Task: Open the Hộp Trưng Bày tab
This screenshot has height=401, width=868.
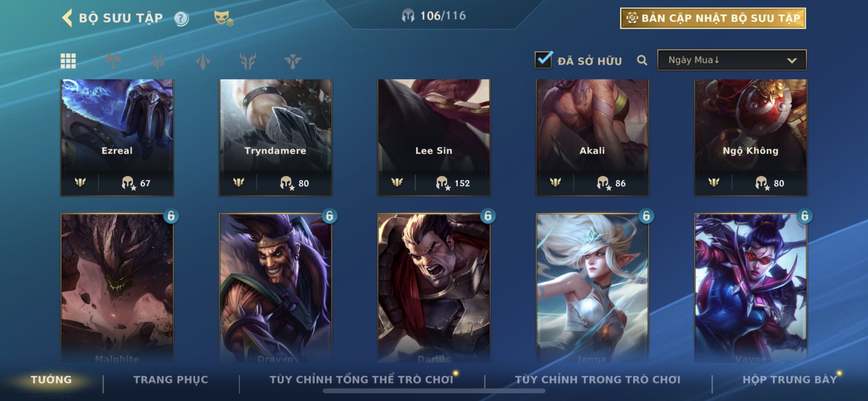Action: point(790,379)
